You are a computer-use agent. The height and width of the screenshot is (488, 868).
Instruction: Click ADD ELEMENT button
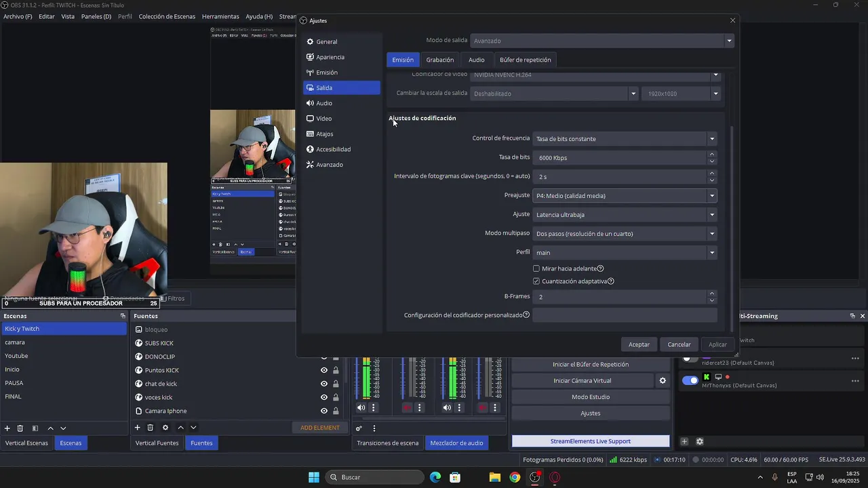click(x=320, y=428)
